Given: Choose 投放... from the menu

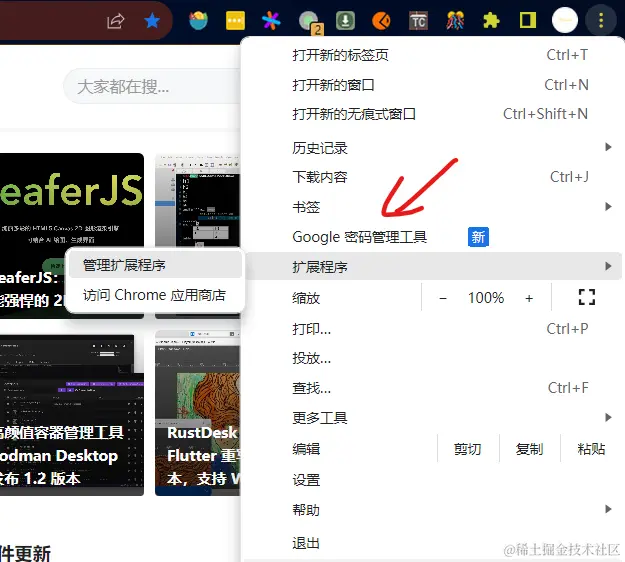Looking at the screenshot, I should point(434,358).
